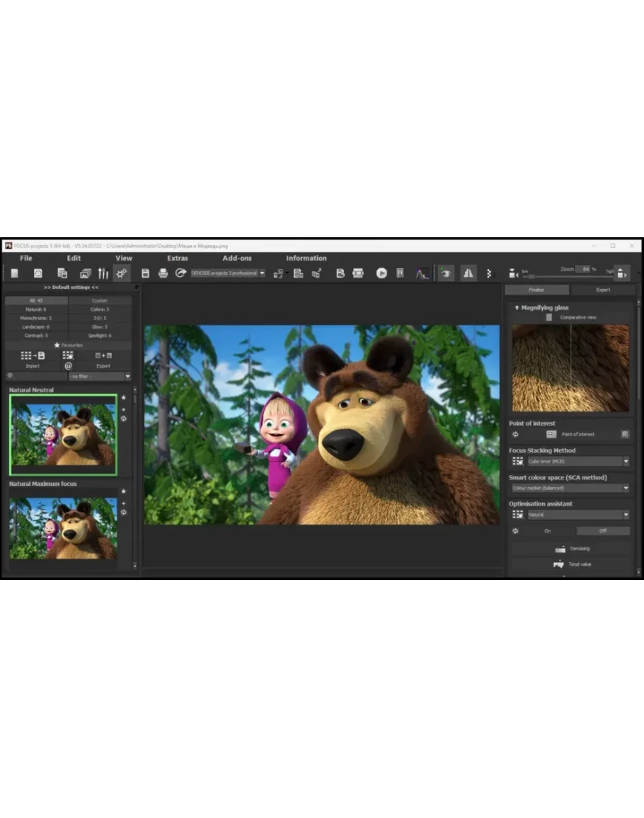Select the Custom presets category
644x818 pixels.
point(100,301)
